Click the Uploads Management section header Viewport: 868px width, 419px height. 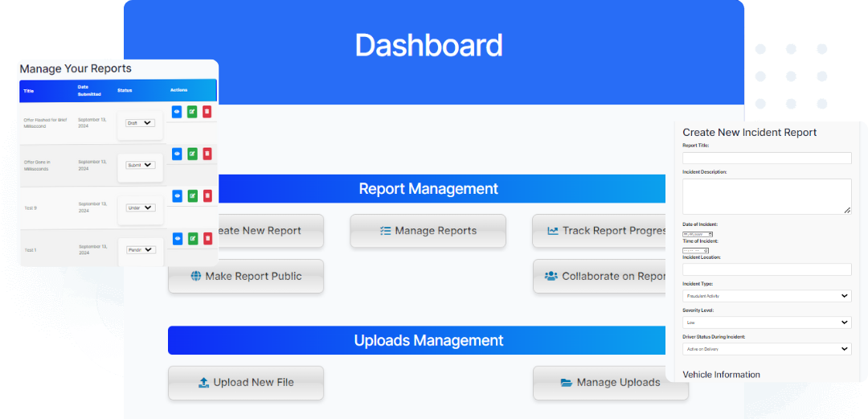(x=428, y=340)
